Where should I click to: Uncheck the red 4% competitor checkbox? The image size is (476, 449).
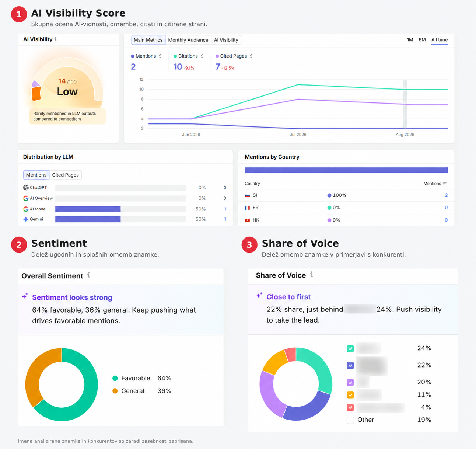350,407
